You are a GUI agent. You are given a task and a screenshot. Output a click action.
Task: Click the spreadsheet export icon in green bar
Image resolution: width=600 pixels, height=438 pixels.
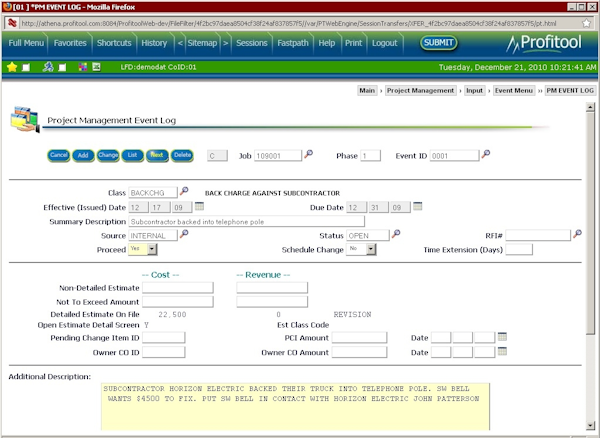[96, 67]
